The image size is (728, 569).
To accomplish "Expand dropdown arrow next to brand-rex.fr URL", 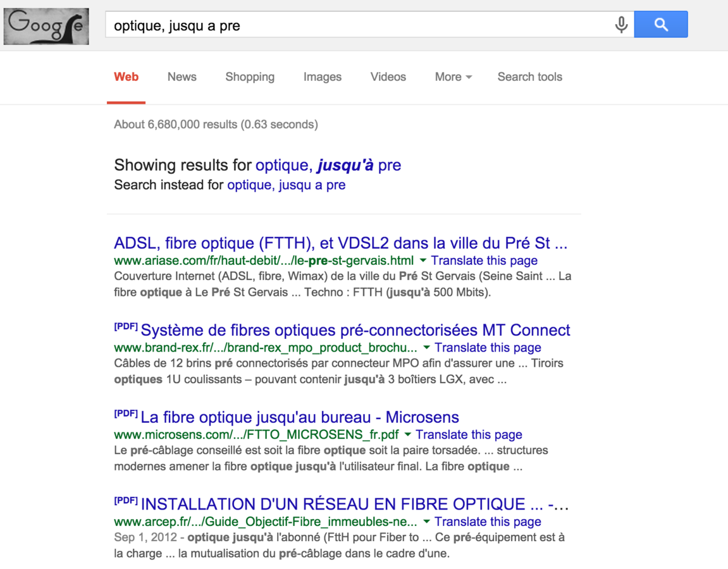I will [427, 347].
